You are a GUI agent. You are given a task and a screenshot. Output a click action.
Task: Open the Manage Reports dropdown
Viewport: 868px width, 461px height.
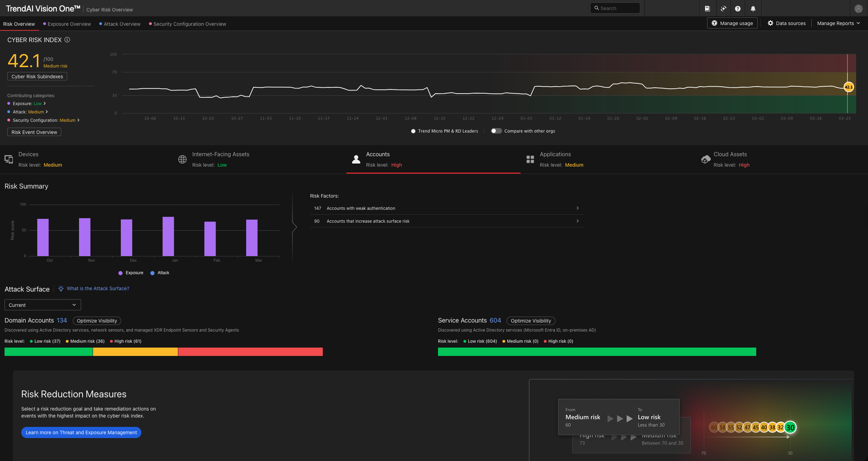click(x=838, y=23)
